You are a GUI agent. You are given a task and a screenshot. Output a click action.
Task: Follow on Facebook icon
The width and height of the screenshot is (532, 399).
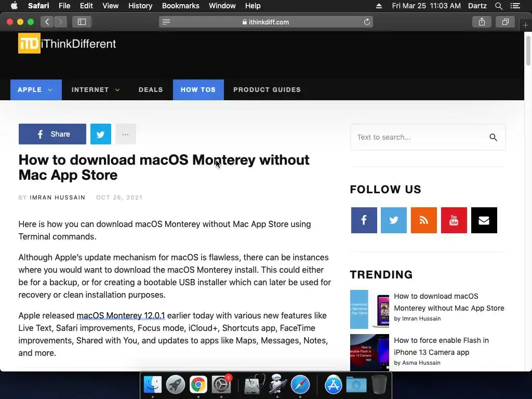[364, 220]
